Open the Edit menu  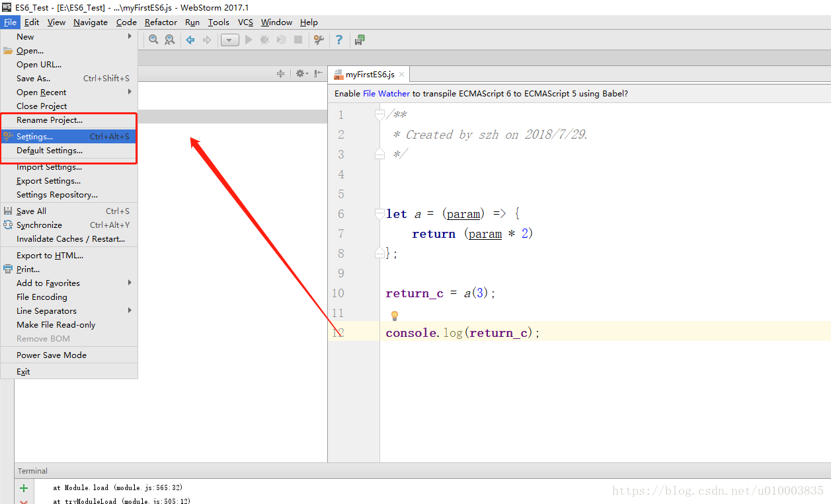click(32, 22)
